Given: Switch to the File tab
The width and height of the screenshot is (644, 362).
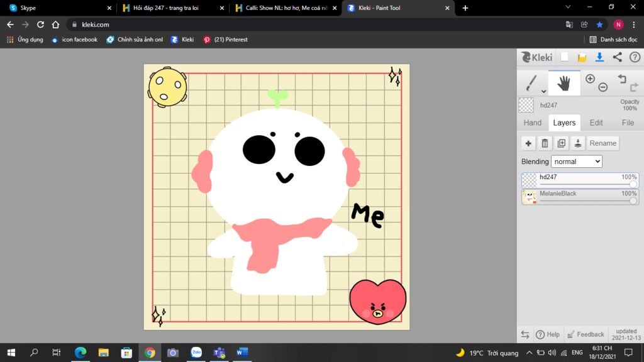Looking at the screenshot, I should point(628,123).
